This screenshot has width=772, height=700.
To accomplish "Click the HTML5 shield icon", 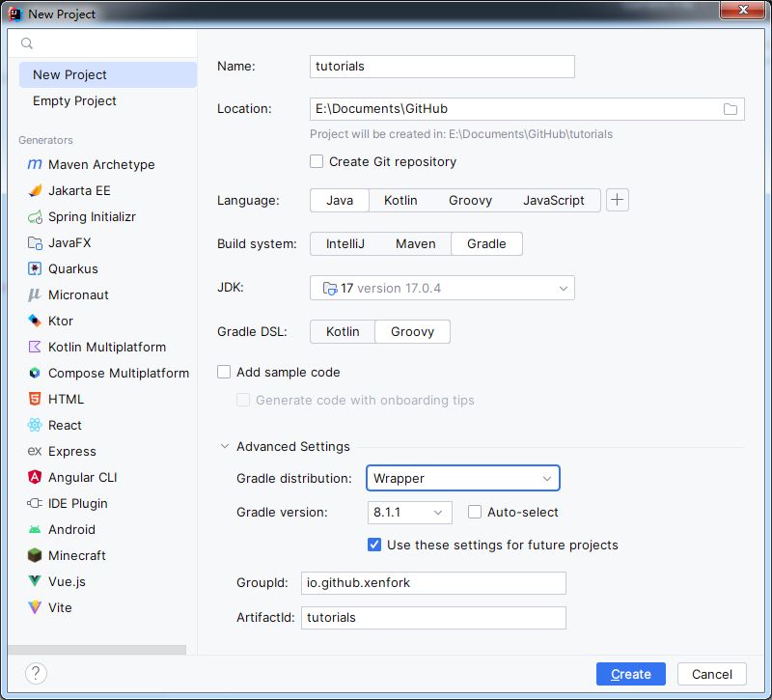I will [35, 399].
